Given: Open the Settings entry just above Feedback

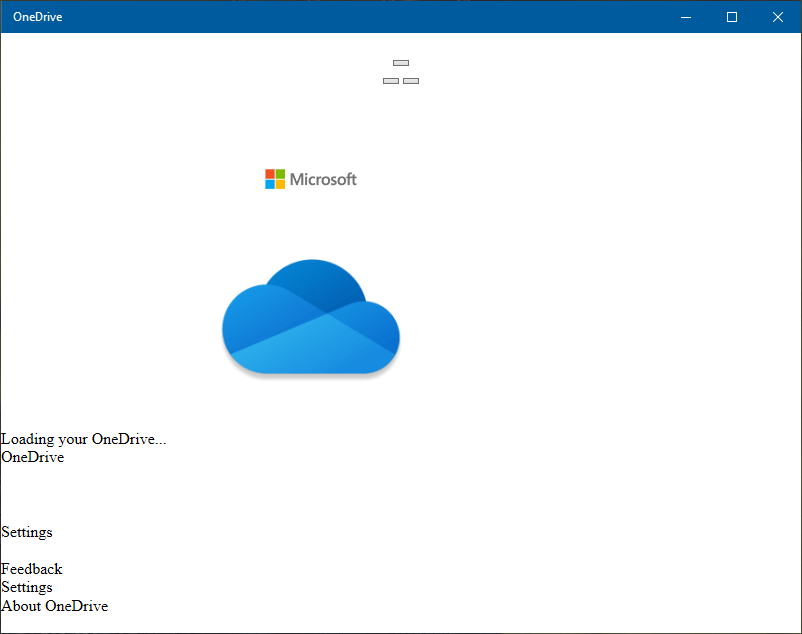Looking at the screenshot, I should (x=27, y=532).
